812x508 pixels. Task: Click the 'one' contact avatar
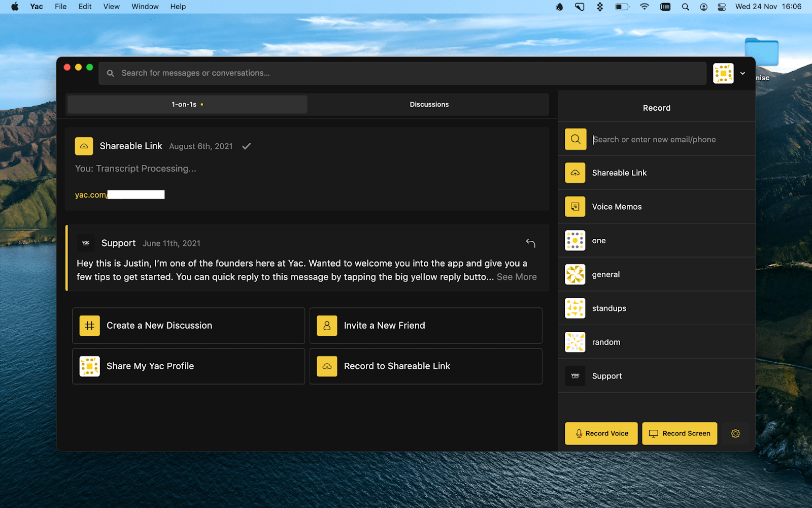pyautogui.click(x=575, y=241)
